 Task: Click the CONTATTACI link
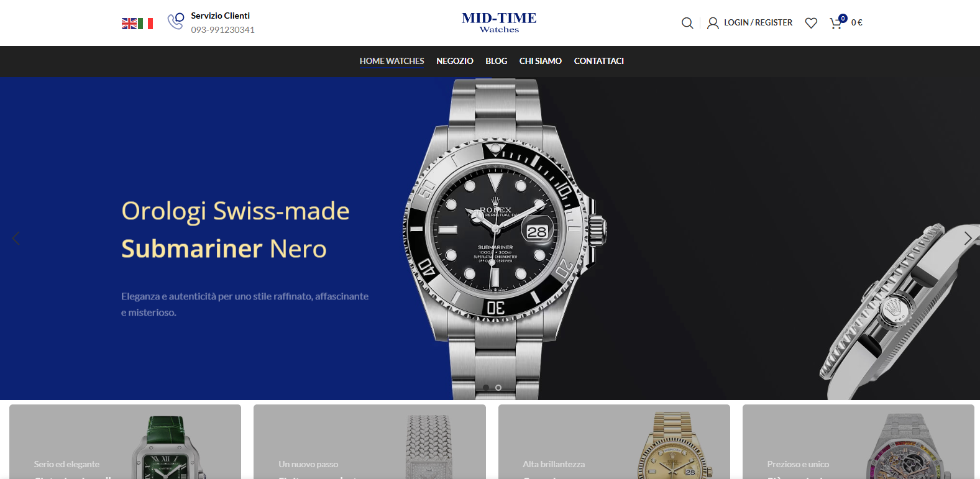(x=598, y=61)
